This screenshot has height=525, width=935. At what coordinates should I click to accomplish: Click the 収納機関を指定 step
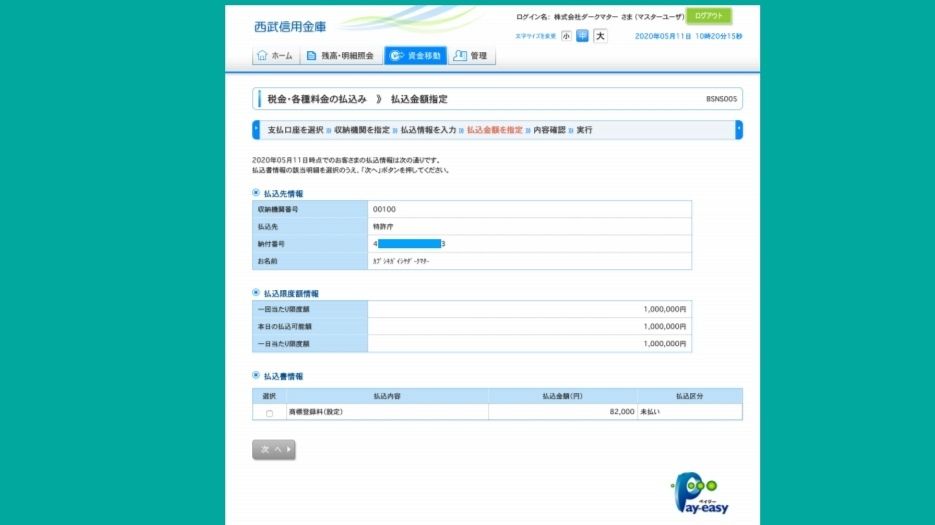361,130
